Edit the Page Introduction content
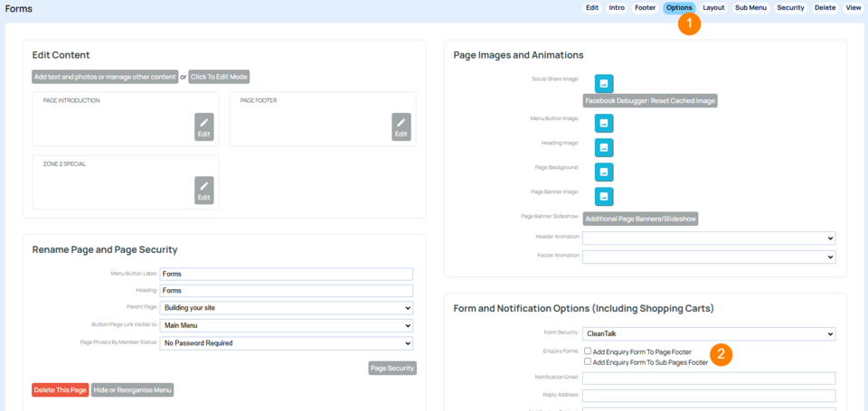The image size is (868, 411). [x=204, y=127]
